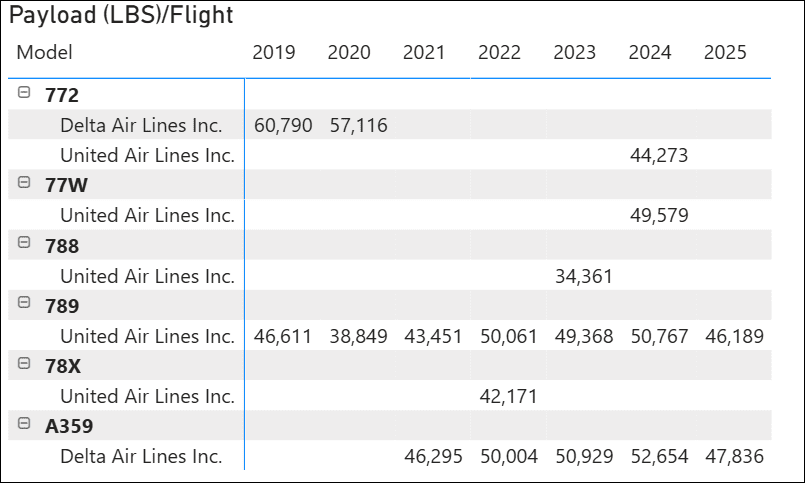Select United Air Lines row under 77W
This screenshot has width=805, height=483.
click(147, 215)
